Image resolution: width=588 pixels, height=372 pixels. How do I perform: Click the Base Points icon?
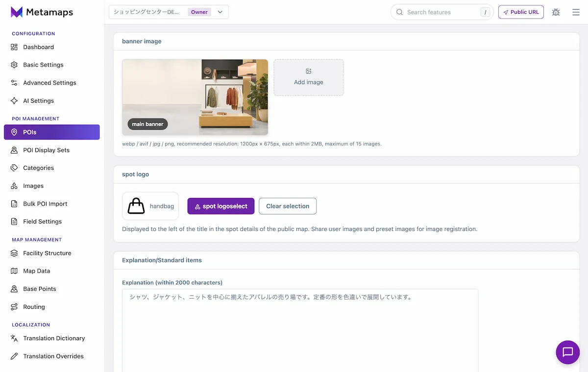14,289
